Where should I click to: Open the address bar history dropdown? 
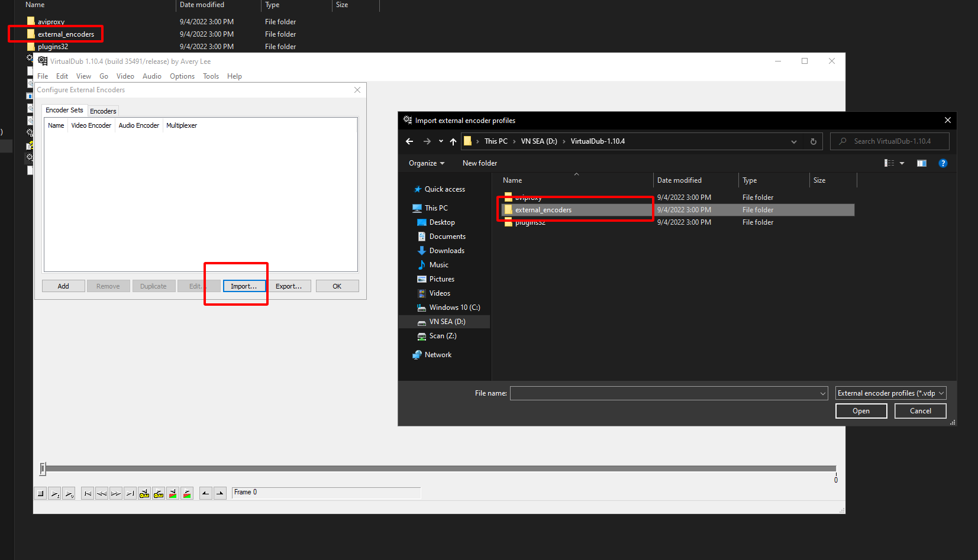[793, 141]
